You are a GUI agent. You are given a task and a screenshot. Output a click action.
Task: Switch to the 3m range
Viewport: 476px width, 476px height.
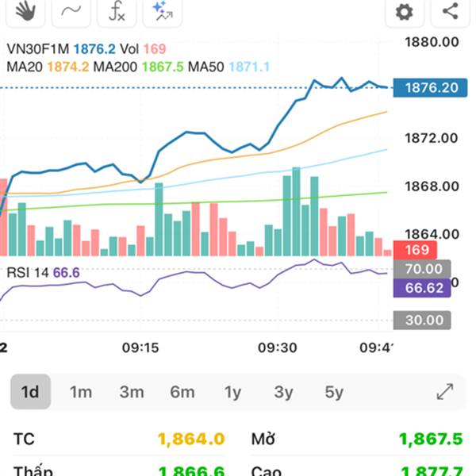click(131, 392)
